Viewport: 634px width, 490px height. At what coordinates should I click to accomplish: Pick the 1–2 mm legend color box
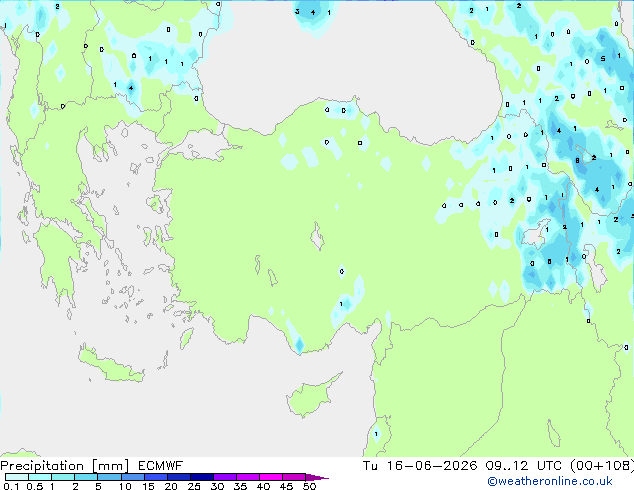point(63,477)
